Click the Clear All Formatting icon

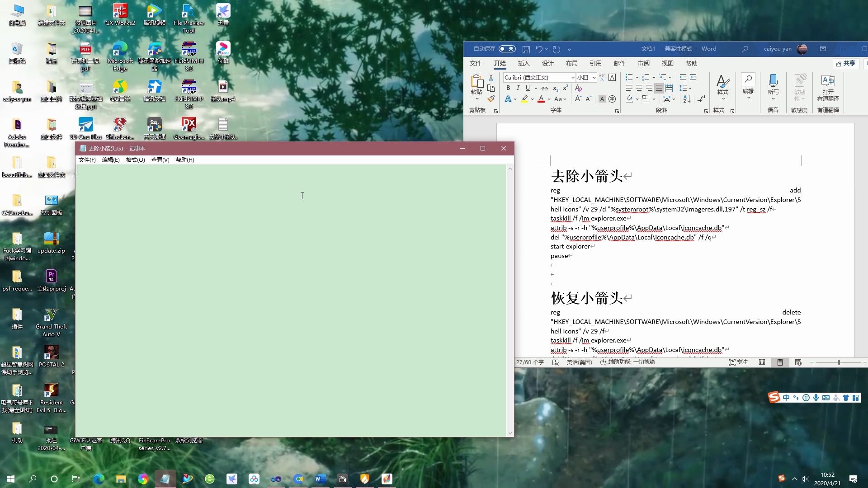[x=578, y=88]
